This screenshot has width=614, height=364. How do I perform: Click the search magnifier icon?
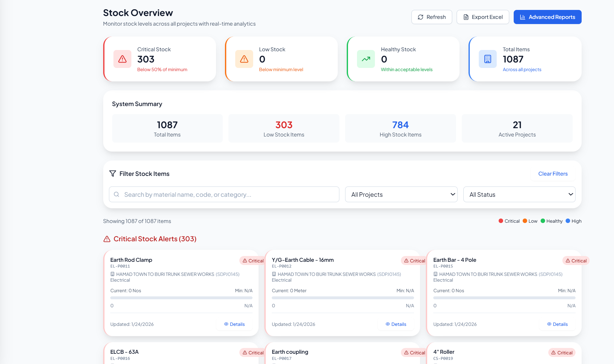coord(117,194)
